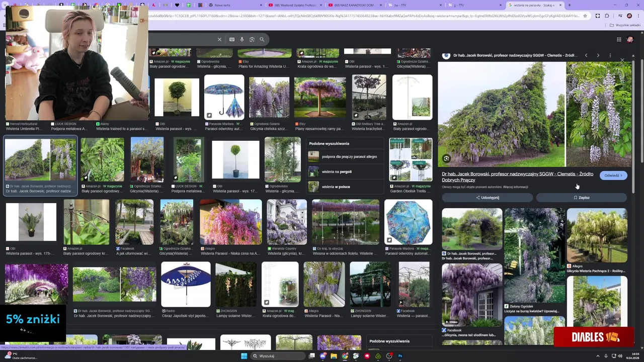Viewport: 644px width, 362px height.
Task: Click the Lens icon on the preview image
Action: pos(446,158)
